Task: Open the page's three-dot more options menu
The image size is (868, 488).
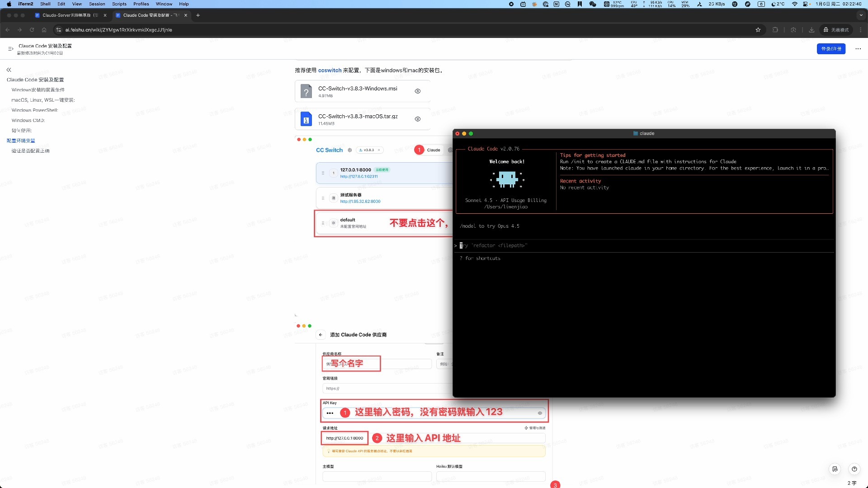Action: click(x=858, y=49)
